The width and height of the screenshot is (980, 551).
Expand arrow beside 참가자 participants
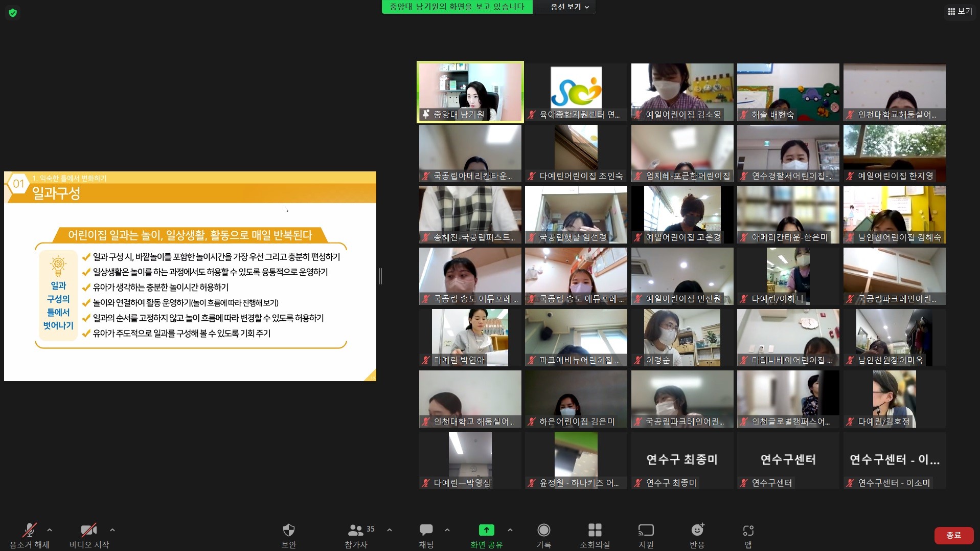pos(390,530)
